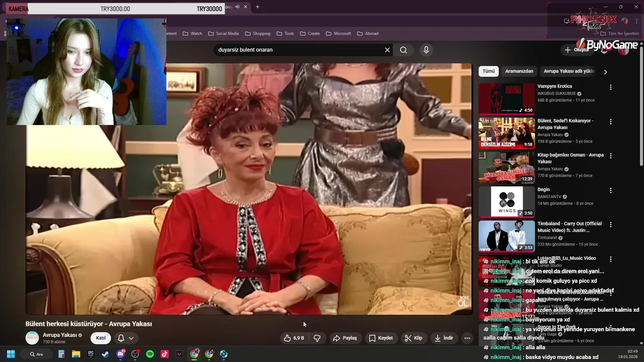Open options menu for Vampyre Erotica

[x=611, y=87]
